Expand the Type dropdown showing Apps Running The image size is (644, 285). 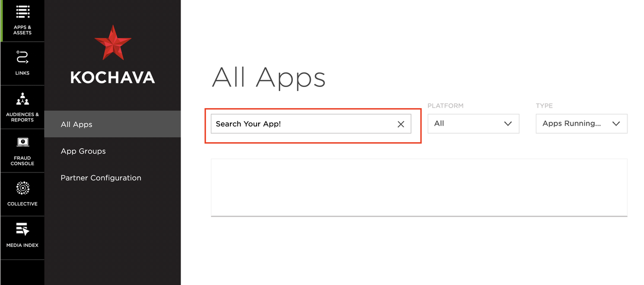coord(581,124)
